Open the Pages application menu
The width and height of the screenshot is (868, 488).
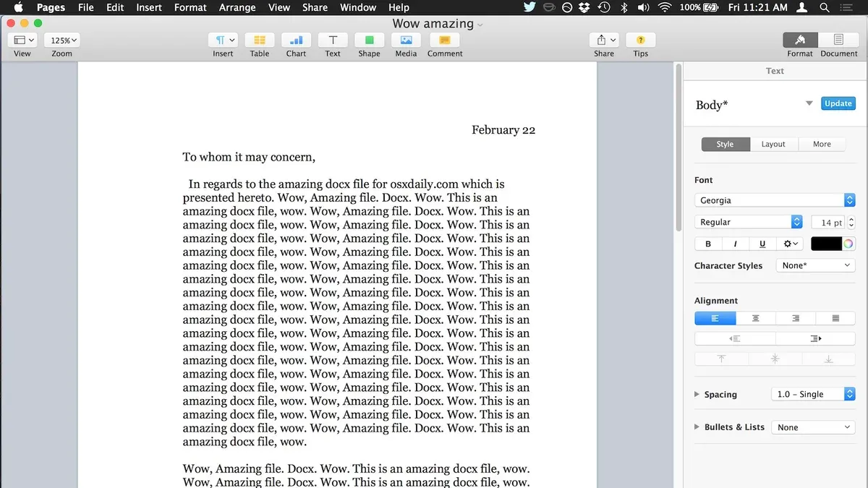pos(51,7)
